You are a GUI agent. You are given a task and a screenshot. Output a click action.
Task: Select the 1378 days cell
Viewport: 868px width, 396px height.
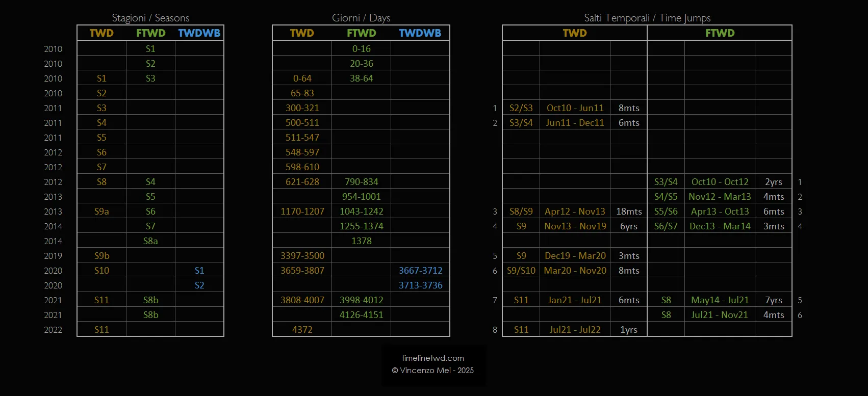[361, 241]
